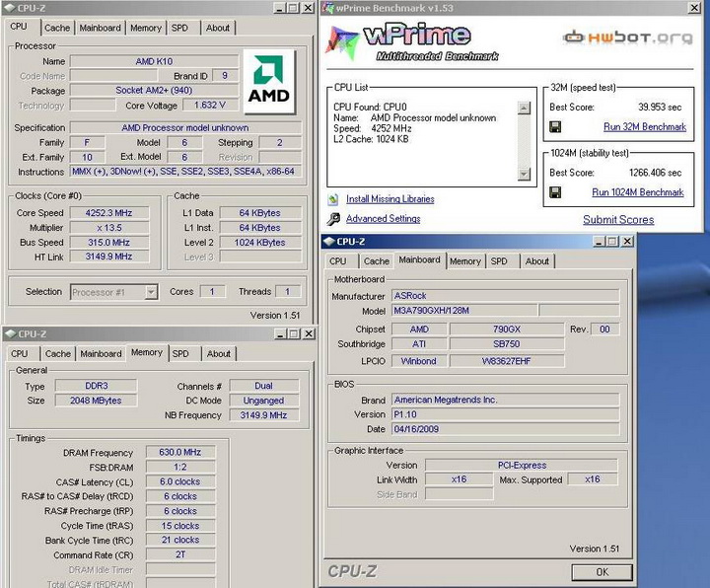Image resolution: width=710 pixels, height=588 pixels.
Task: Open Mainboard tab in top CPU-Z window
Action: pos(100,28)
